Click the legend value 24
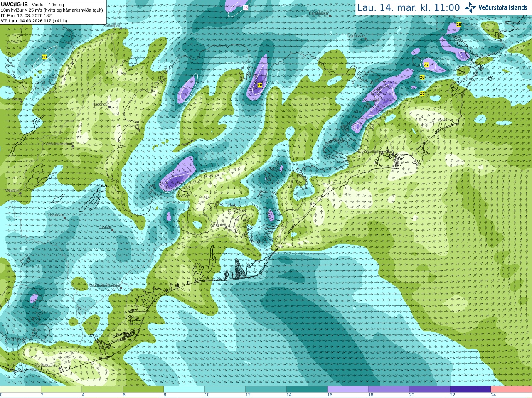 pyautogui.click(x=493, y=395)
